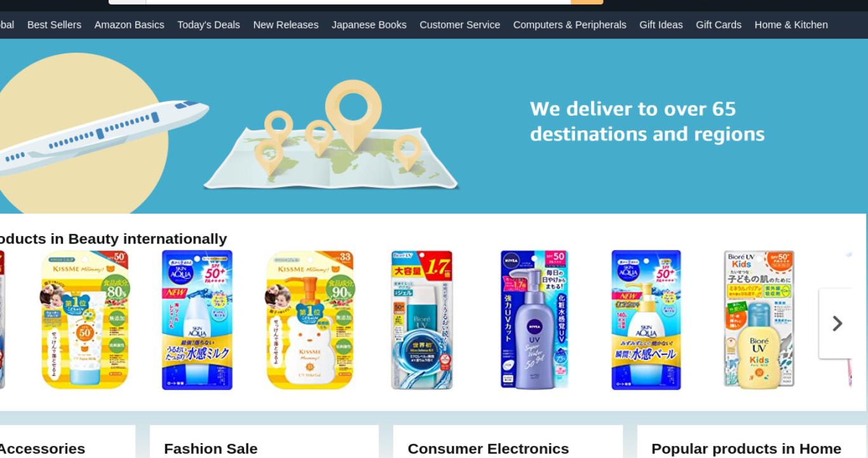Open Today's Deals in navigation bar
This screenshot has height=458, width=868.
[208, 25]
